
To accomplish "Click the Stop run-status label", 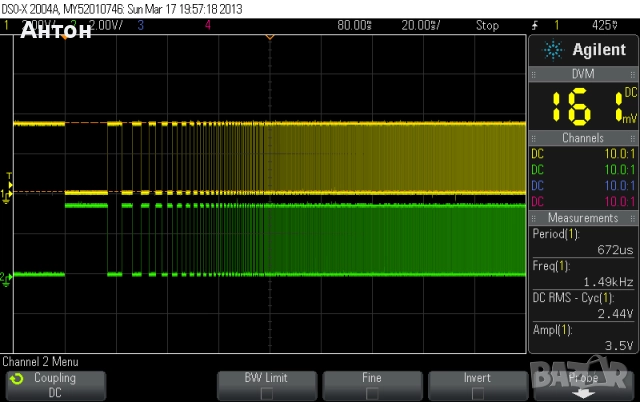I will [487, 25].
